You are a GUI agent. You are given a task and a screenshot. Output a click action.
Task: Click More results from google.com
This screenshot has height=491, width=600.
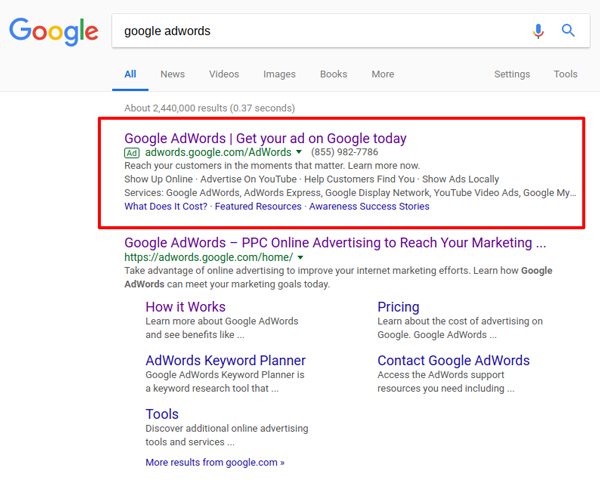[215, 462]
